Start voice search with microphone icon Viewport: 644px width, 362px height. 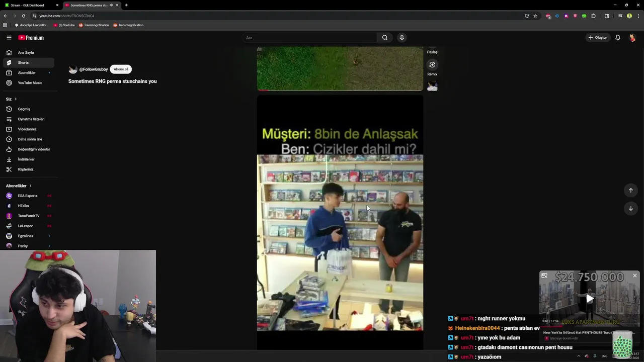401,38
